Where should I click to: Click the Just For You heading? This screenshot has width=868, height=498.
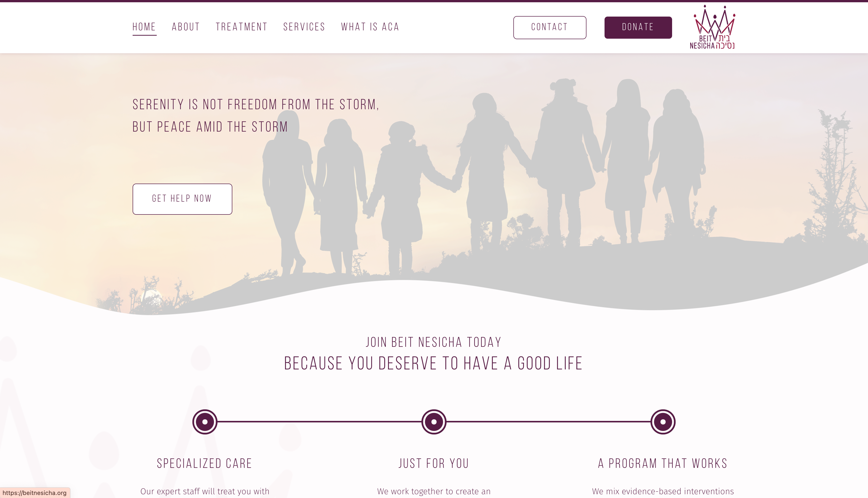pos(434,463)
